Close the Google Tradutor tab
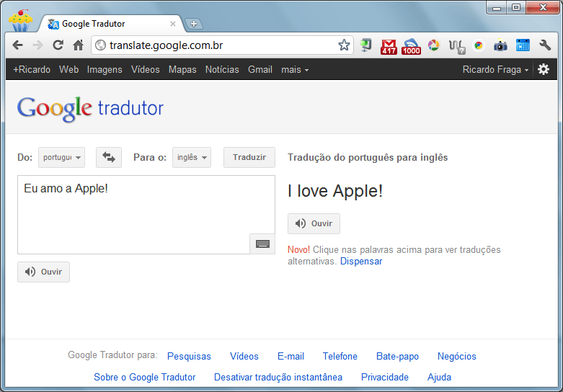Viewport: 563px width, 392px height. pos(173,24)
